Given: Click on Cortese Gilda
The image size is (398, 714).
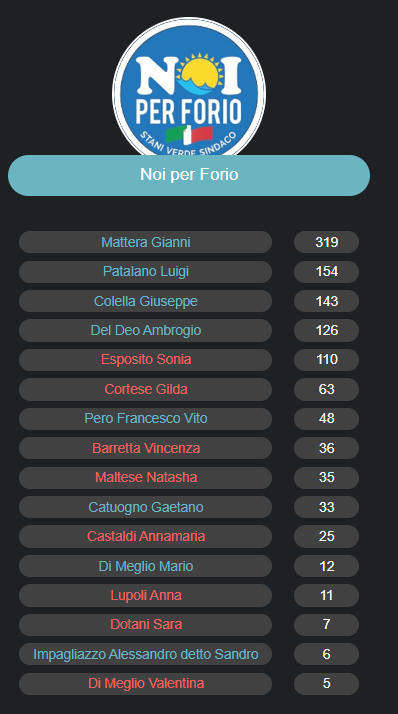Looking at the screenshot, I should pos(145,389).
